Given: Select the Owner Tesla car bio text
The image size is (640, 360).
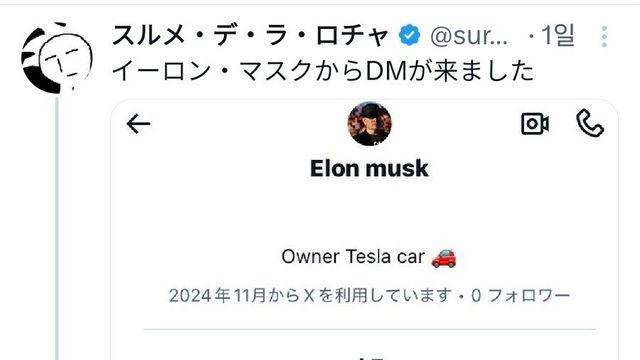Looking at the screenshot, I should click(353, 257).
